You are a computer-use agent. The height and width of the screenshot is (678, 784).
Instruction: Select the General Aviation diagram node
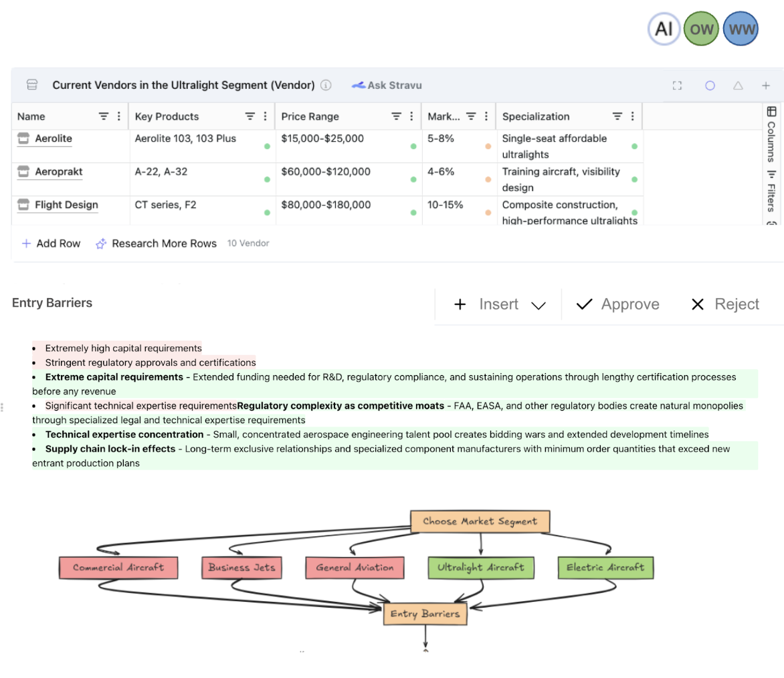355,568
